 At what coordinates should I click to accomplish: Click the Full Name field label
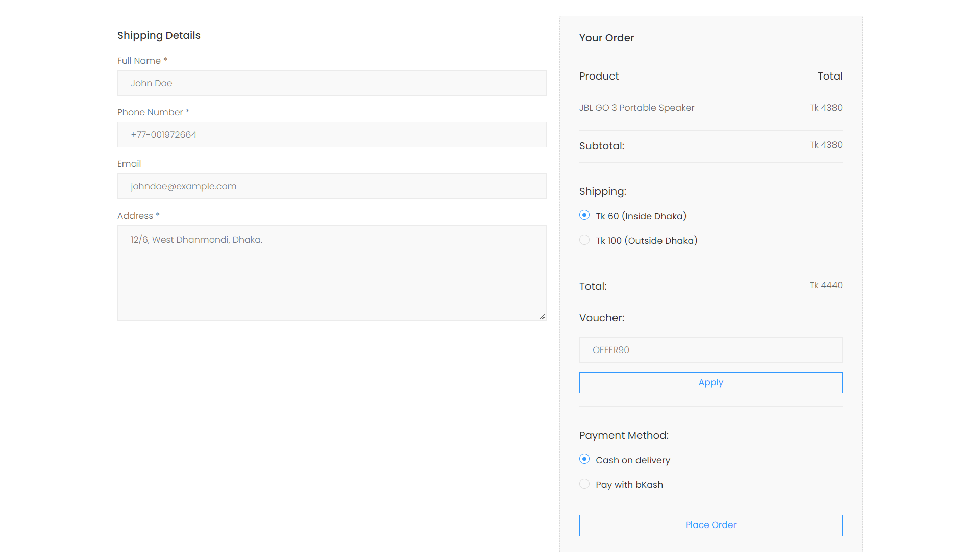(139, 61)
